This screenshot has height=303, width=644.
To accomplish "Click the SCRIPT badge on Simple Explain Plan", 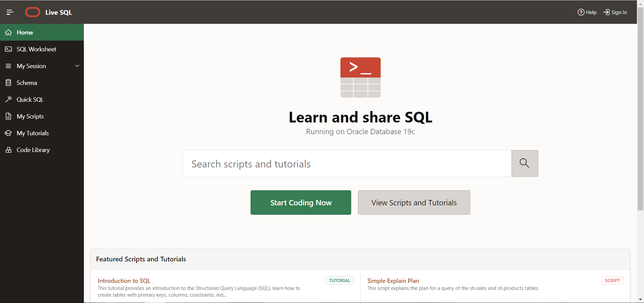I will tap(612, 280).
